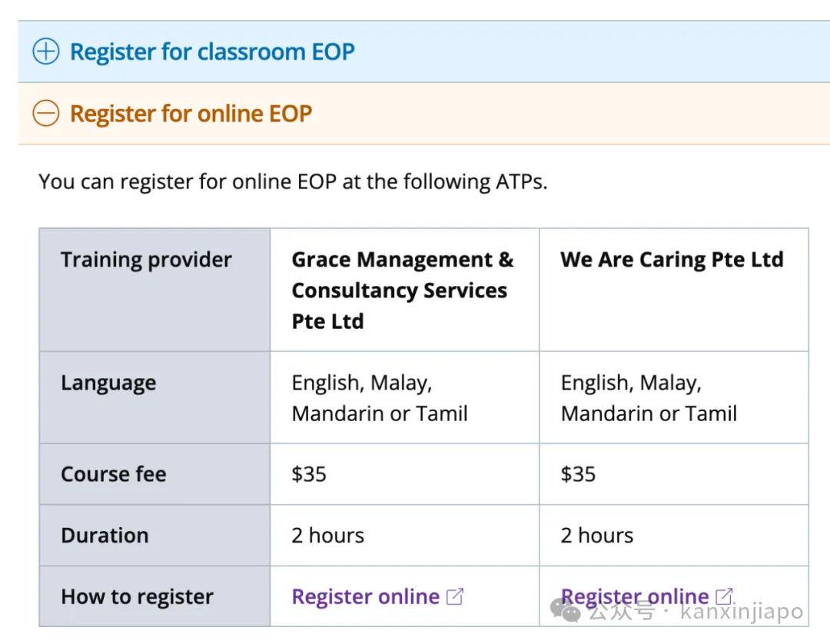Click the How to register row label
The image size is (830, 644).
[x=137, y=596]
